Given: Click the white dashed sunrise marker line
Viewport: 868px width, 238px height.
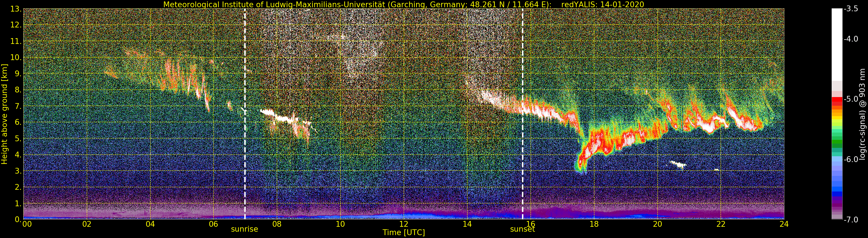Looking at the screenshot, I should tap(245, 114).
